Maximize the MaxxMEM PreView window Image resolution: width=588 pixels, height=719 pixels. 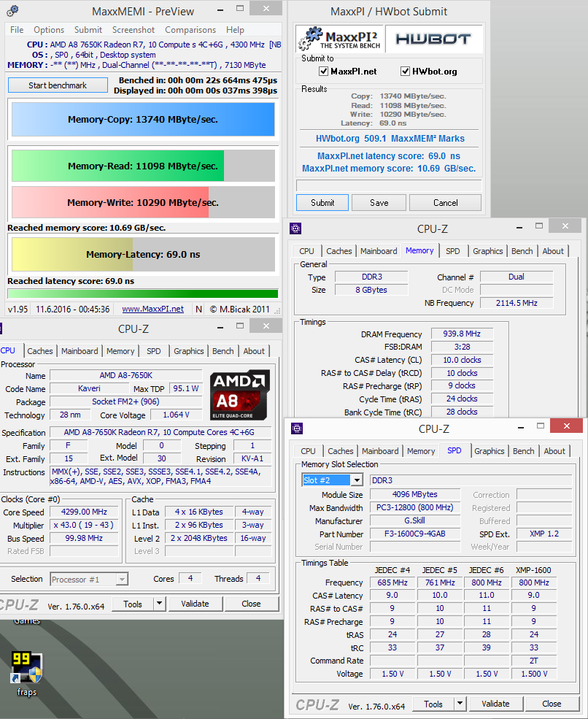point(240,8)
